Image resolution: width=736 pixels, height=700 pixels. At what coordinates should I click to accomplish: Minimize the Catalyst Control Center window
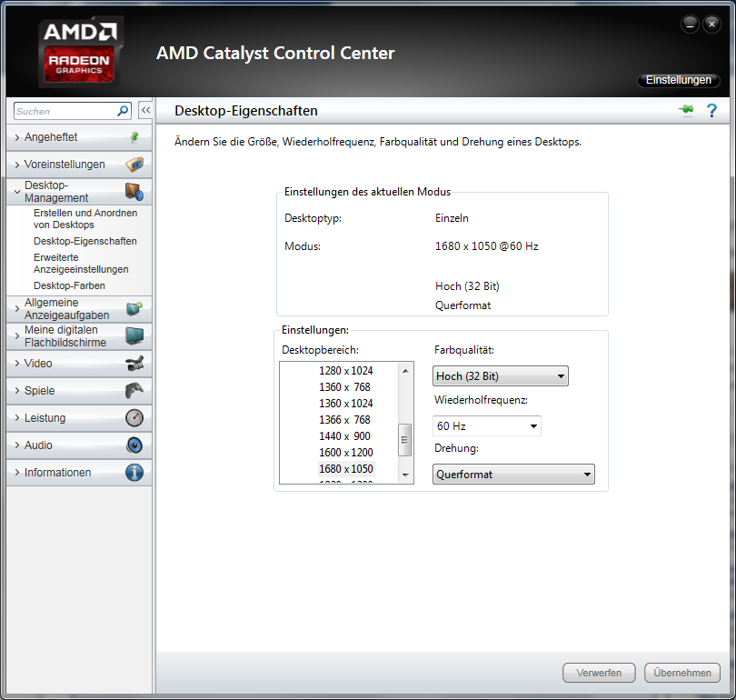[x=690, y=24]
